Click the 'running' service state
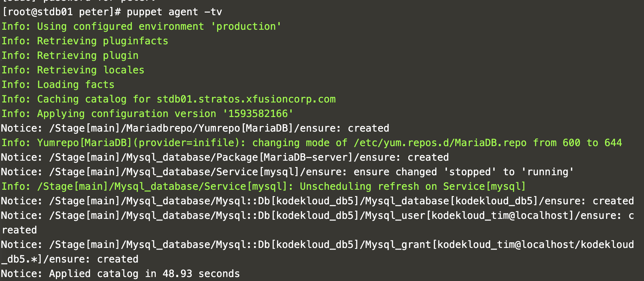The height and width of the screenshot is (281, 644). (547, 172)
